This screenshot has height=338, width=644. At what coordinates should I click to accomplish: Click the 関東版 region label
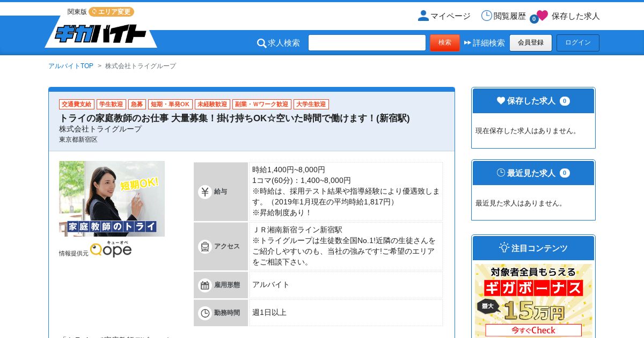click(77, 12)
